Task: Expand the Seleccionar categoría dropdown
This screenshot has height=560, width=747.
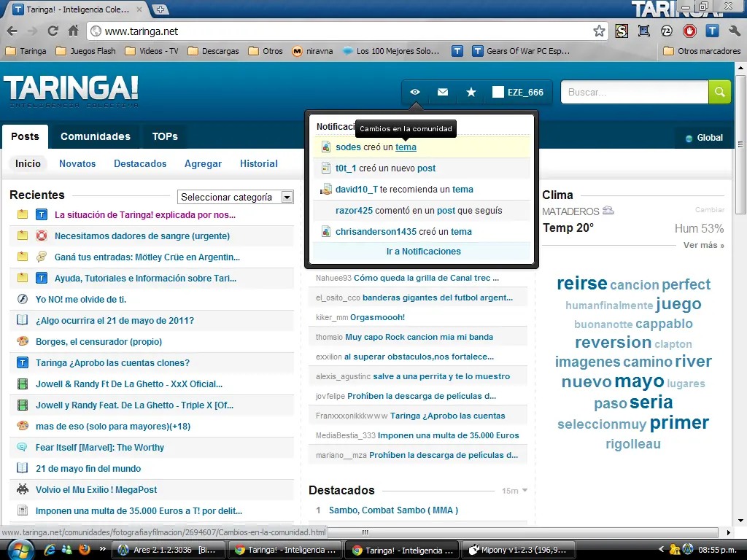Action: [x=236, y=197]
